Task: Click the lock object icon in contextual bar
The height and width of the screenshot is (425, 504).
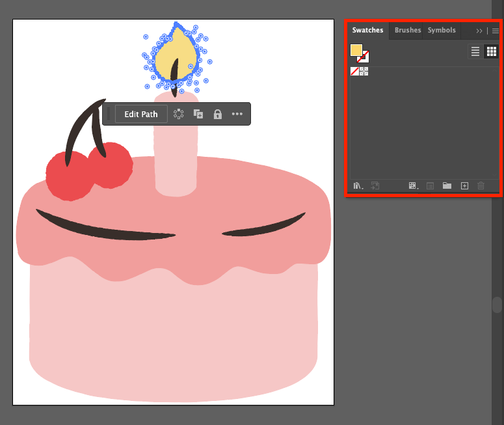Action: tap(218, 114)
